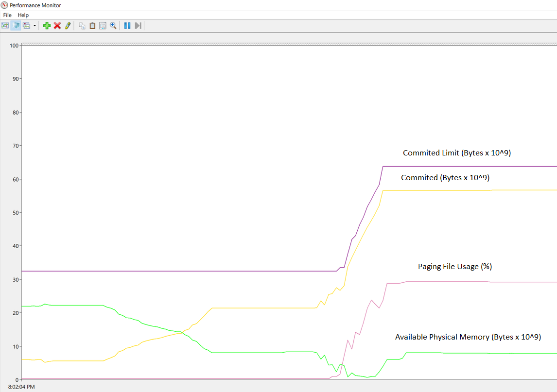
Task: Click the View Log Data toolbar icon
Action: point(16,26)
